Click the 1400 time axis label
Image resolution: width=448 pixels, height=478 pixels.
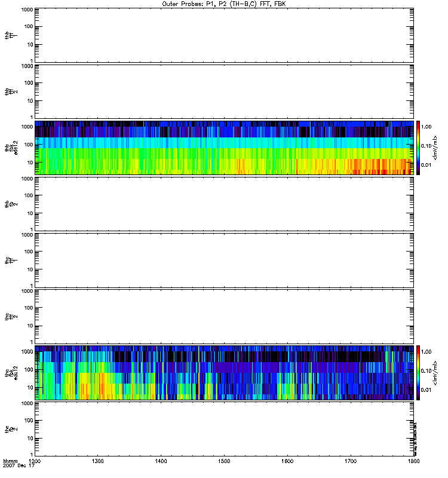coord(161,461)
